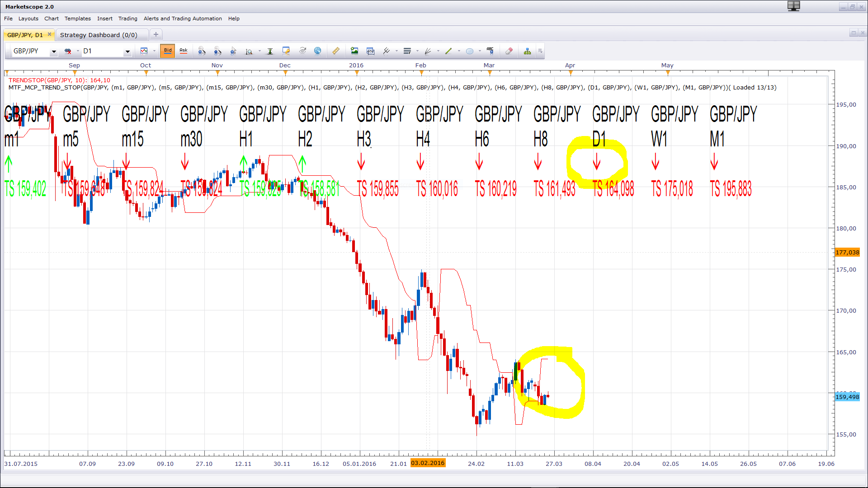Select the parallel lines drawing tool
The height and width of the screenshot is (488, 868).
[x=387, y=51]
